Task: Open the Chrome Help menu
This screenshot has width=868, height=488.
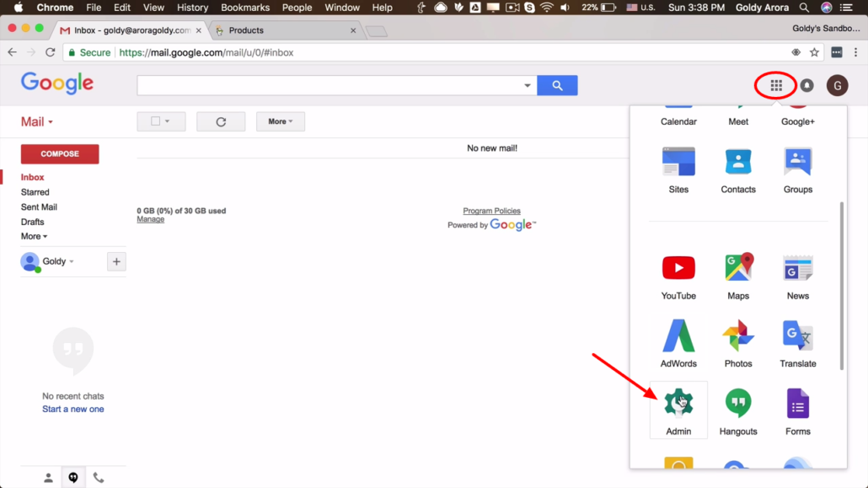Action: point(382,8)
